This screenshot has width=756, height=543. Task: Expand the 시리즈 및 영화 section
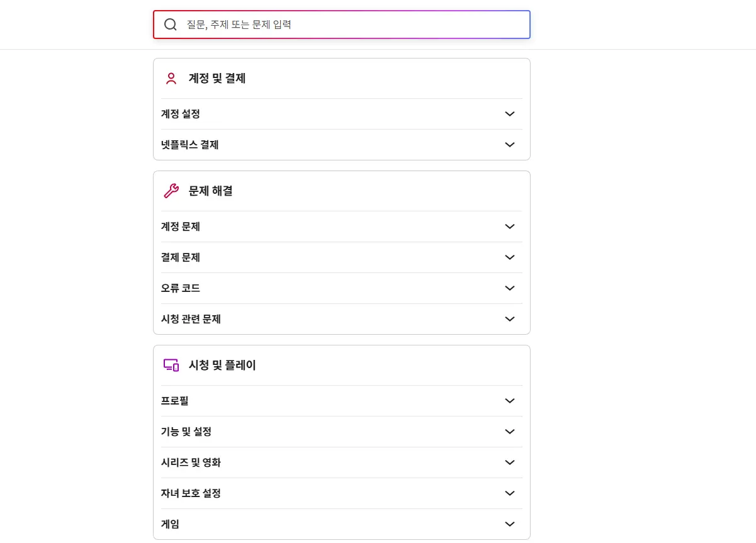(x=342, y=462)
